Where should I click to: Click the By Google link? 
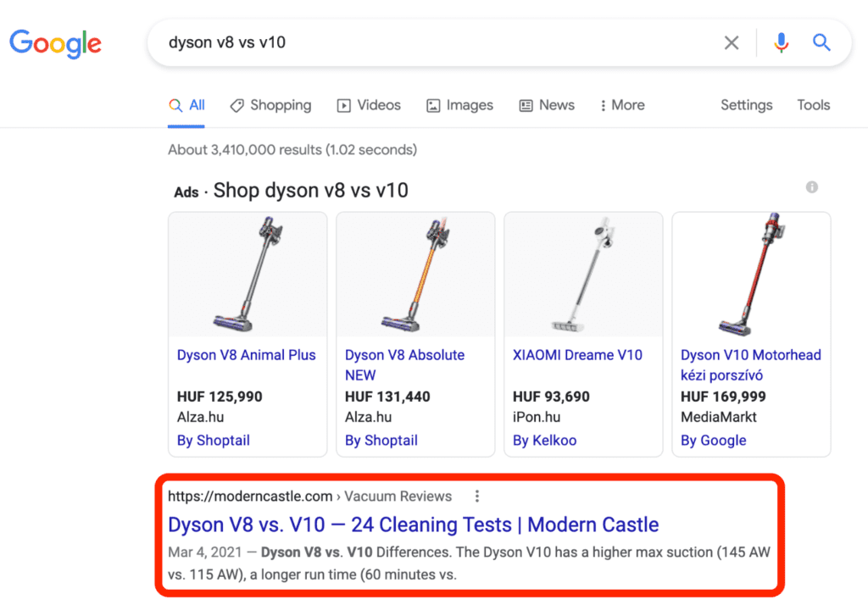(714, 441)
